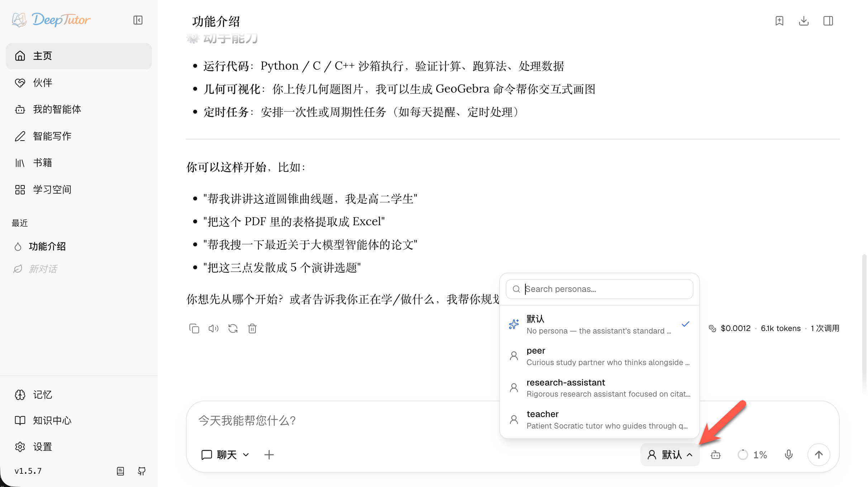
Task: Open documentation icon near version
Action: coord(120,471)
